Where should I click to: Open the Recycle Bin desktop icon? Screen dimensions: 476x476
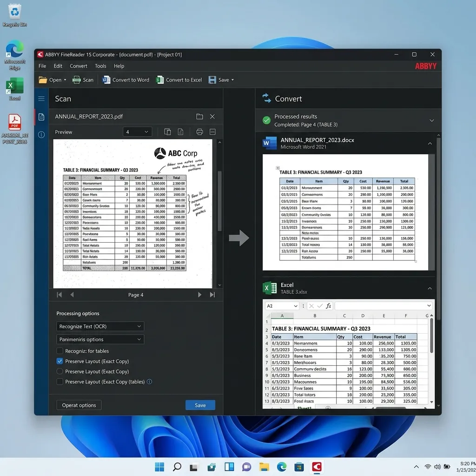pos(14,15)
